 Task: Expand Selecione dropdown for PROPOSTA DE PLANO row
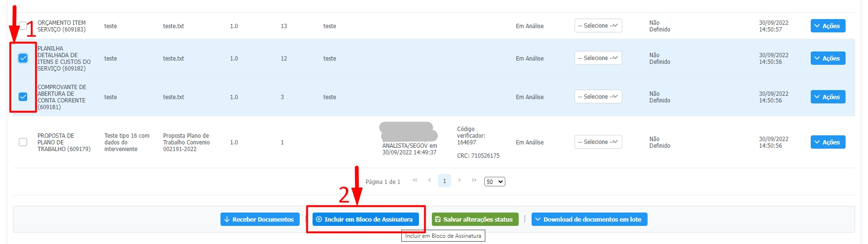click(598, 142)
